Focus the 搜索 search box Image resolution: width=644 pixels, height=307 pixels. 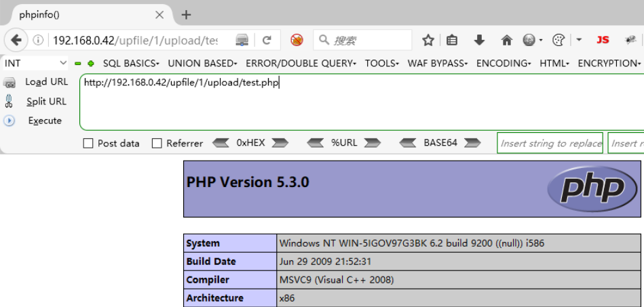pyautogui.click(x=362, y=40)
